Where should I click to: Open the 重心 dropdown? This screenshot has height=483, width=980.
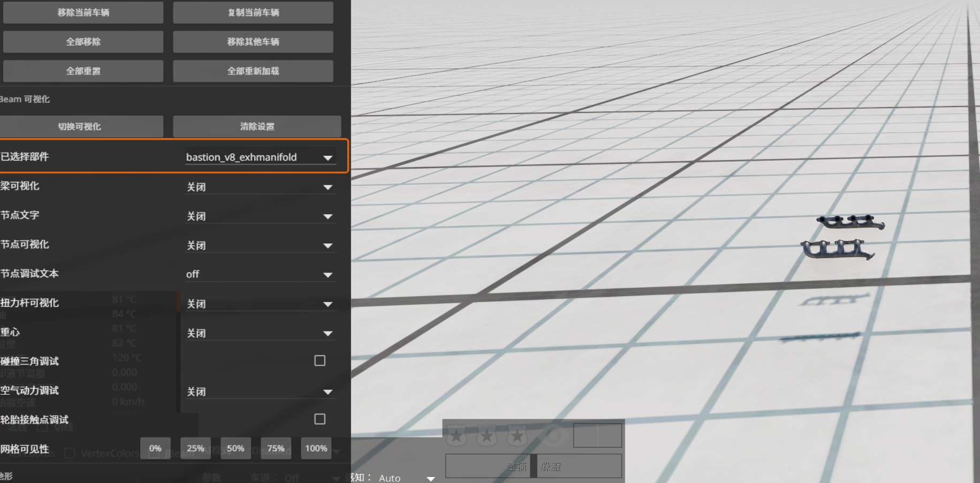pos(261,333)
